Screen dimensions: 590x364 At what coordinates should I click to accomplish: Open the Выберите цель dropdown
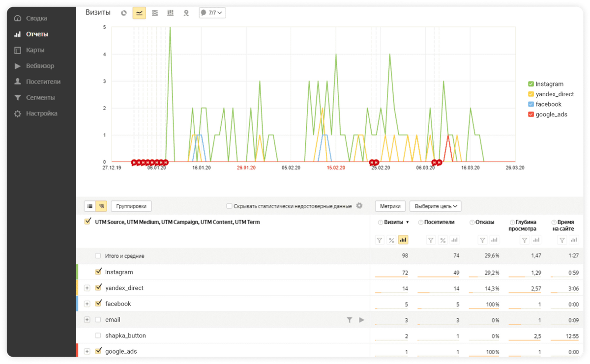[436, 206]
